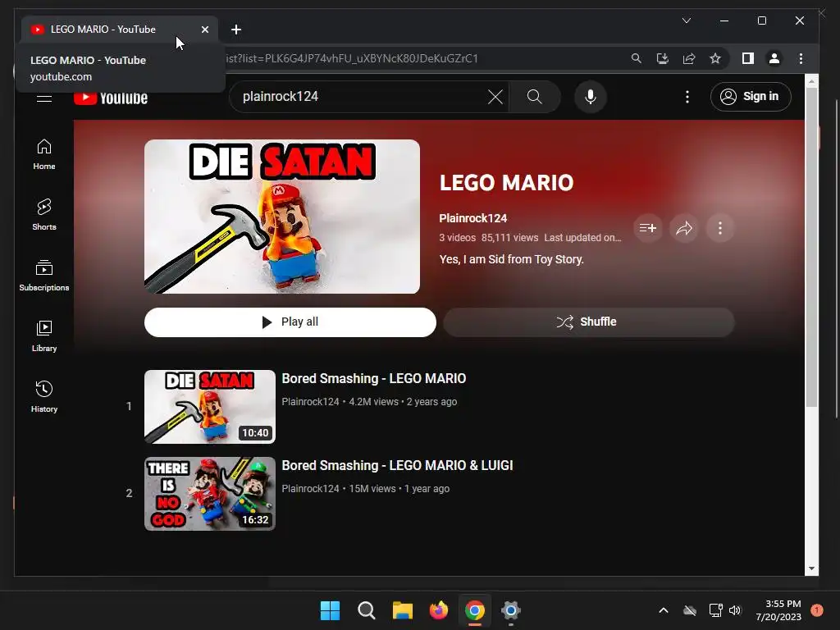Close the LEGO MARIO - YouTube tab
The width and height of the screenshot is (840, 630).
coord(204,30)
